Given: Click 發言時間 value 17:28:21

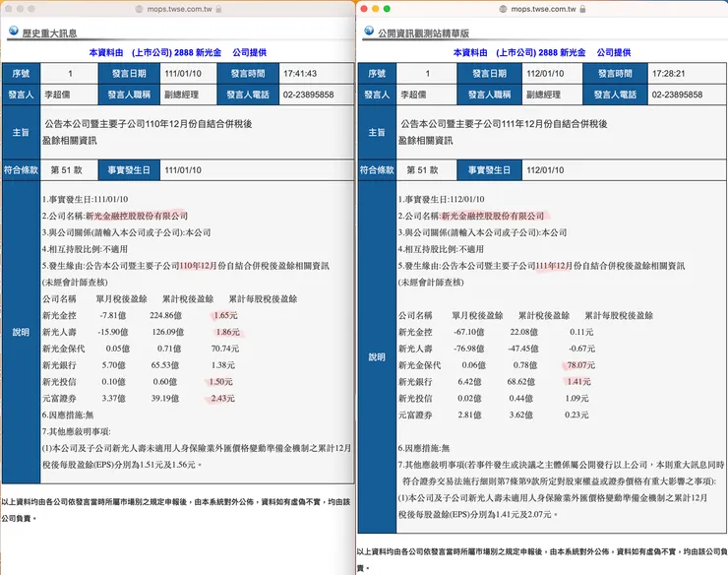Looking at the screenshot, I should 669,74.
